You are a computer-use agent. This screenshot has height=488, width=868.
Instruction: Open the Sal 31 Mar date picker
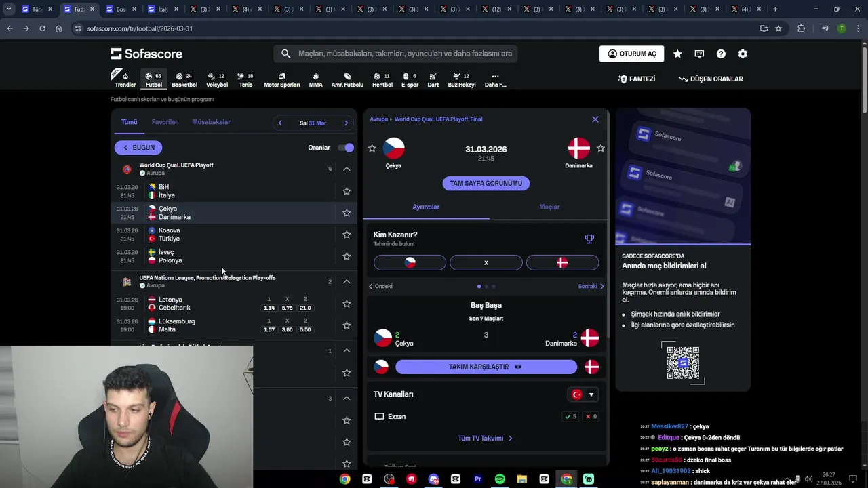[x=313, y=123]
